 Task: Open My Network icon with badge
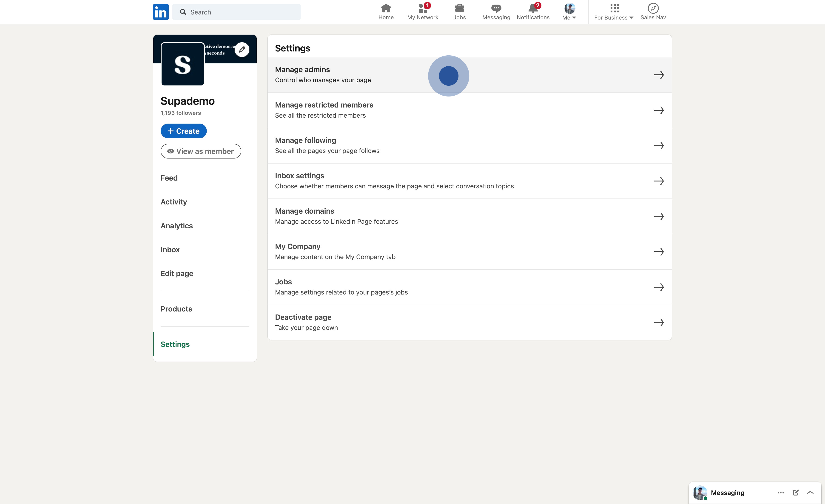point(423,8)
